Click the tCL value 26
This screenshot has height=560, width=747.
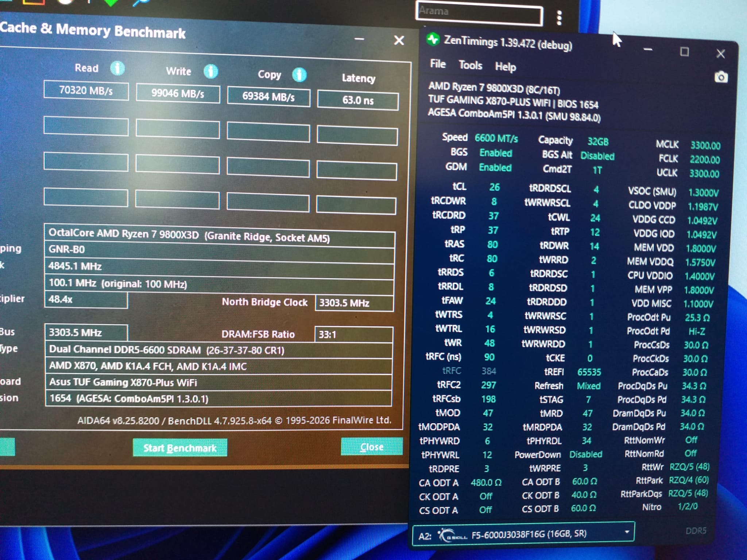495,187
